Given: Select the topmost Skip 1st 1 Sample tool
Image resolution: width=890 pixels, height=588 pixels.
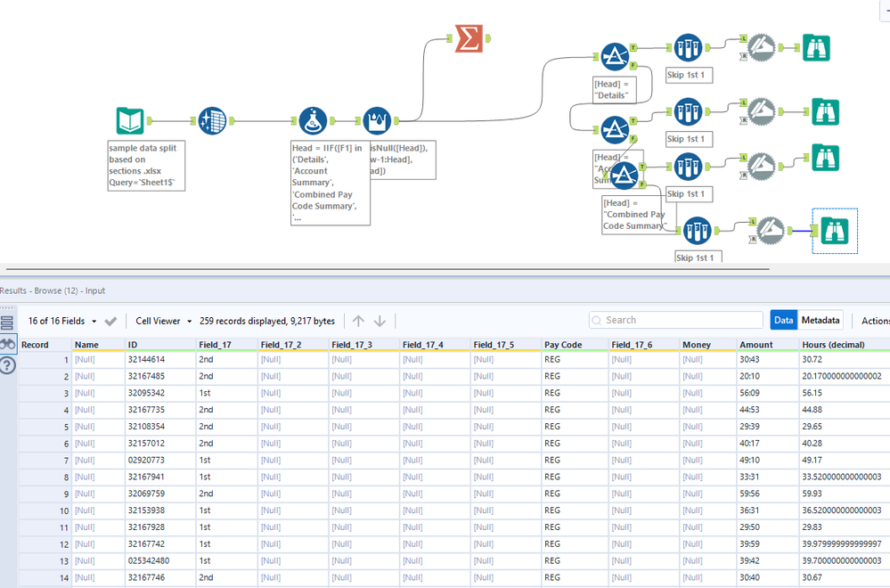Looking at the screenshot, I should (x=688, y=48).
